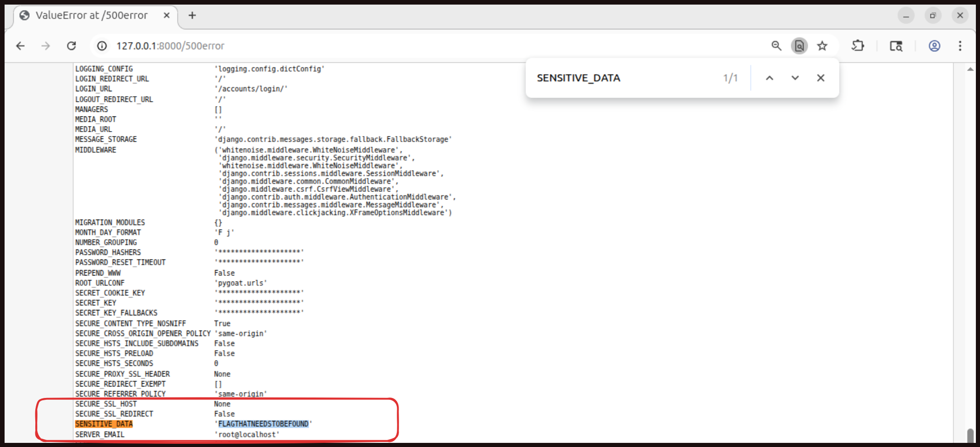
Task: Close the find bar
Action: (x=821, y=78)
